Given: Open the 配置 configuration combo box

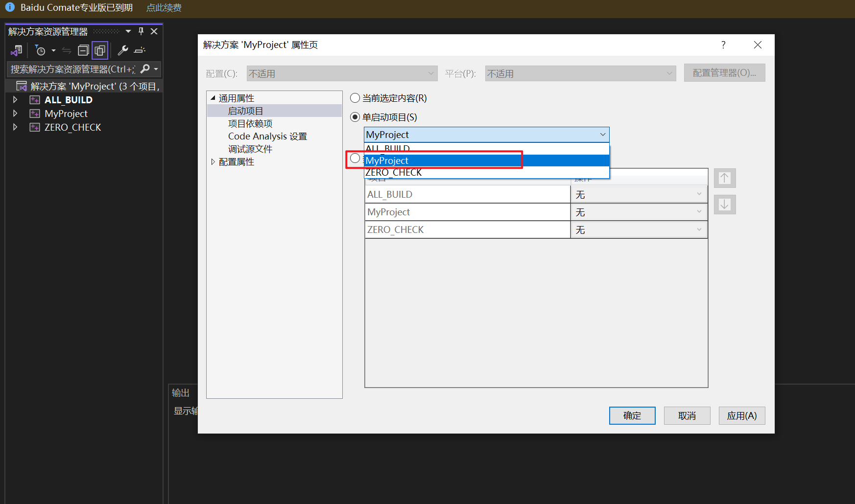Looking at the screenshot, I should (342, 73).
